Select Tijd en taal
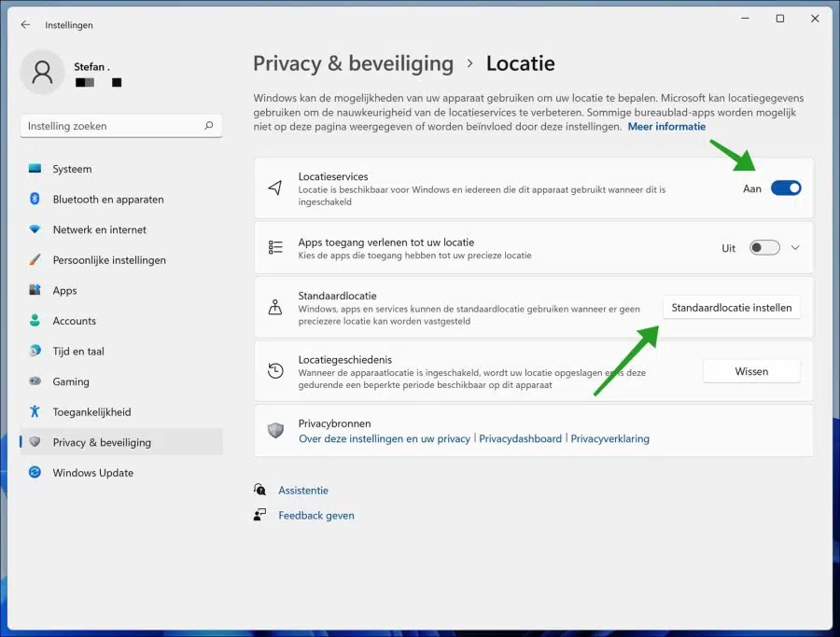The width and height of the screenshot is (840, 637). 121,352
